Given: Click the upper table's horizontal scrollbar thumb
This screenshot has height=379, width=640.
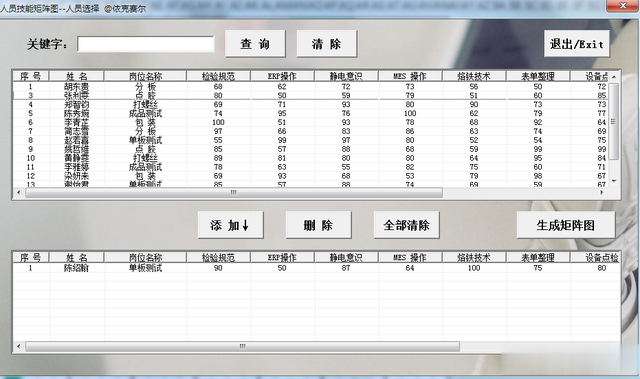Looking at the screenshot, I should coord(234,192).
